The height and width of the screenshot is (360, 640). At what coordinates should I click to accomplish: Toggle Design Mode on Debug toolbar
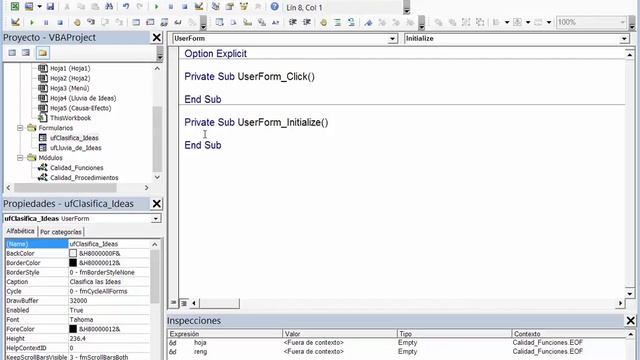tap(16, 22)
